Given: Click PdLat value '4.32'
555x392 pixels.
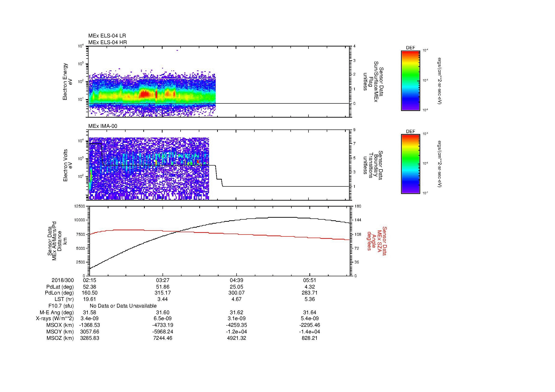Looking at the screenshot, I should [x=310, y=287].
